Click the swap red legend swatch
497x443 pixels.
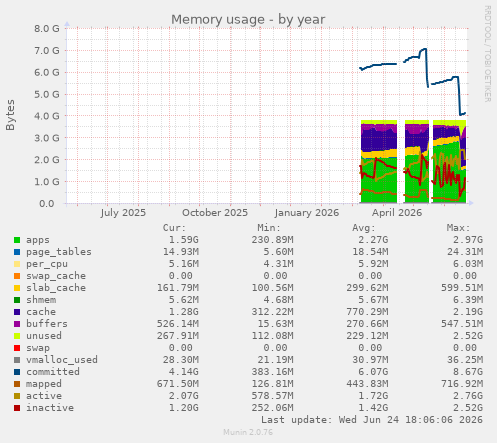[x=17, y=348]
